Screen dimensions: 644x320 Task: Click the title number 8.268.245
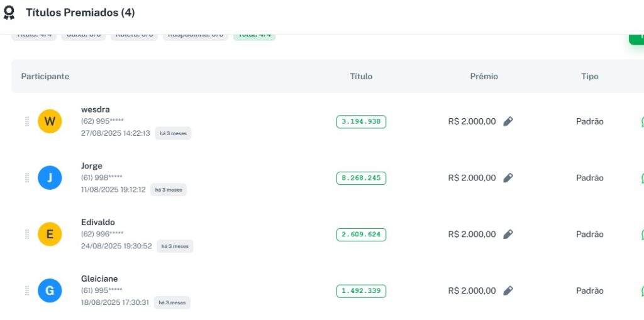(x=361, y=179)
